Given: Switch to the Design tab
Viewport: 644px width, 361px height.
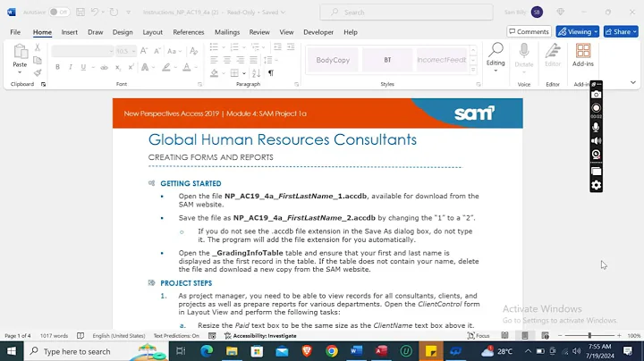Looking at the screenshot, I should coord(123,32).
